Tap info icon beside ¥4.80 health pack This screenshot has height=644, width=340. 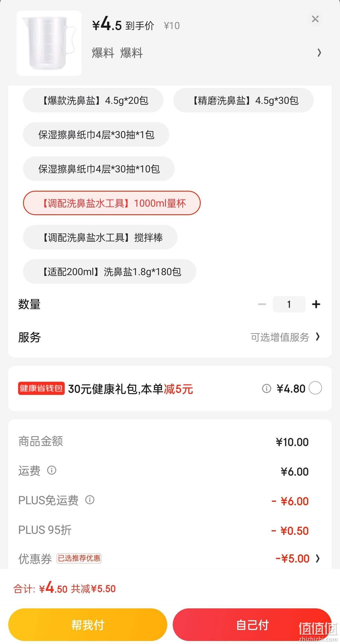point(267,389)
